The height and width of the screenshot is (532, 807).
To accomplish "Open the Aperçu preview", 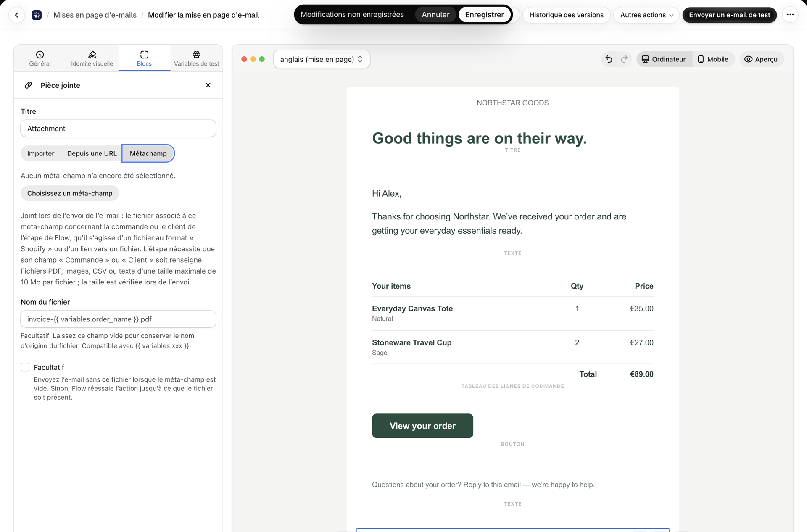I will (761, 59).
